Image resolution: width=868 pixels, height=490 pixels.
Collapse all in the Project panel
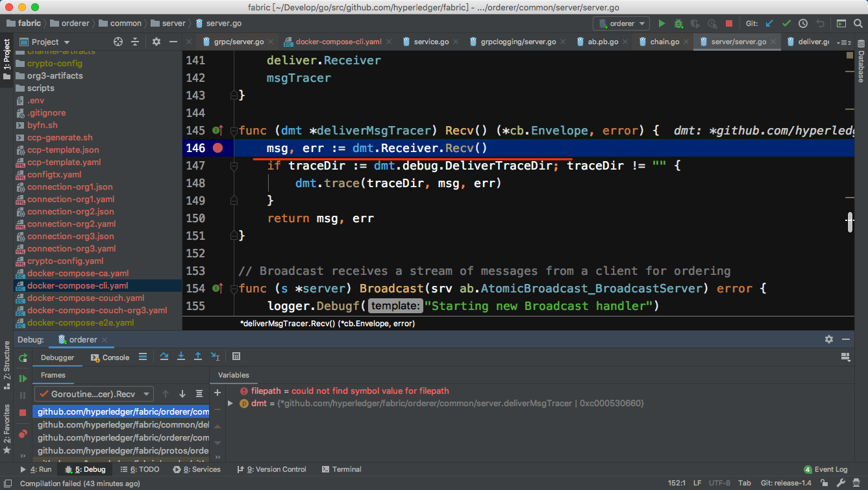(135, 42)
